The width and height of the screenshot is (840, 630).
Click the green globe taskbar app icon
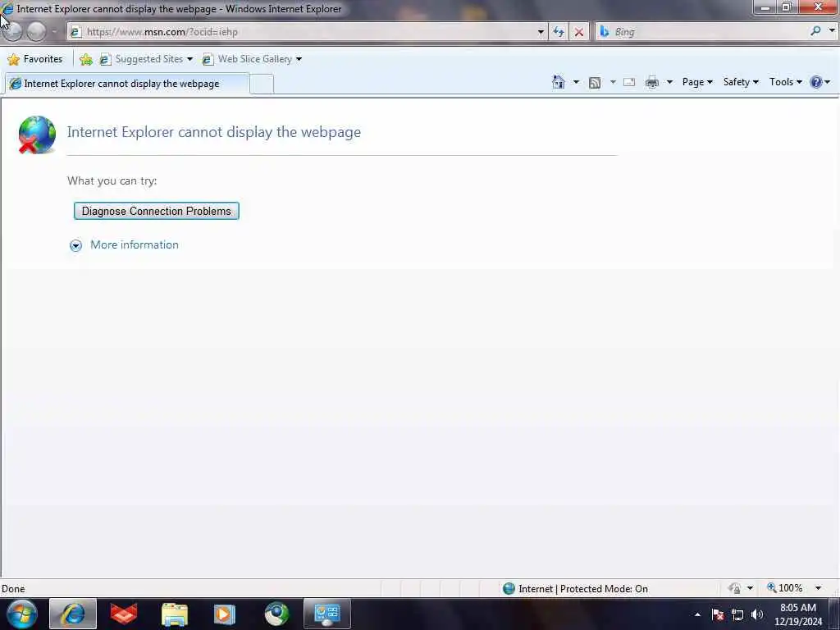point(276,614)
